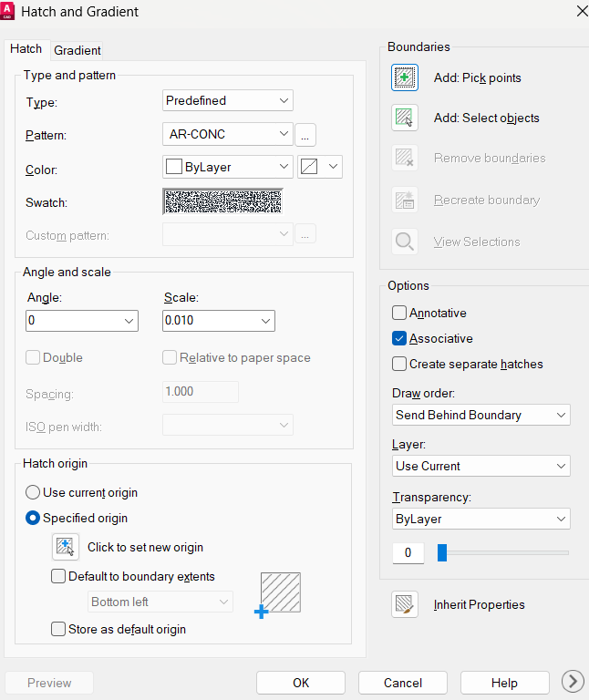Image resolution: width=589 pixels, height=700 pixels.
Task: Click the Transparency slider handle
Action: (442, 552)
